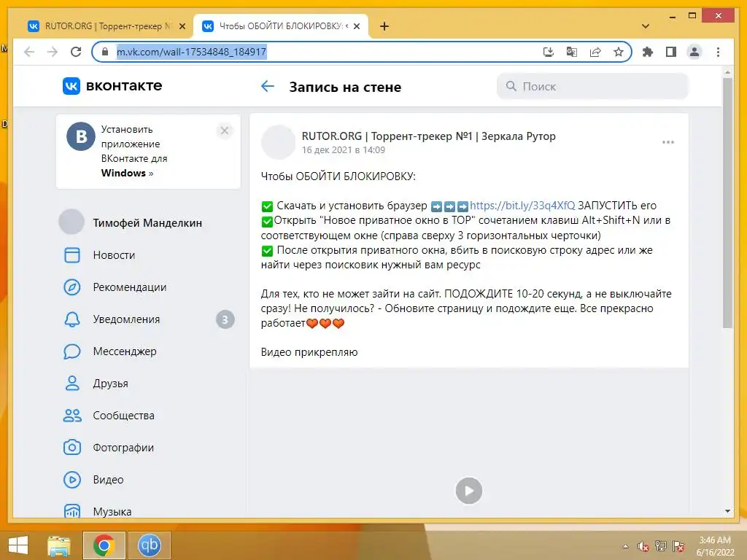
Task: Click the browser forward button
Action: 53,52
